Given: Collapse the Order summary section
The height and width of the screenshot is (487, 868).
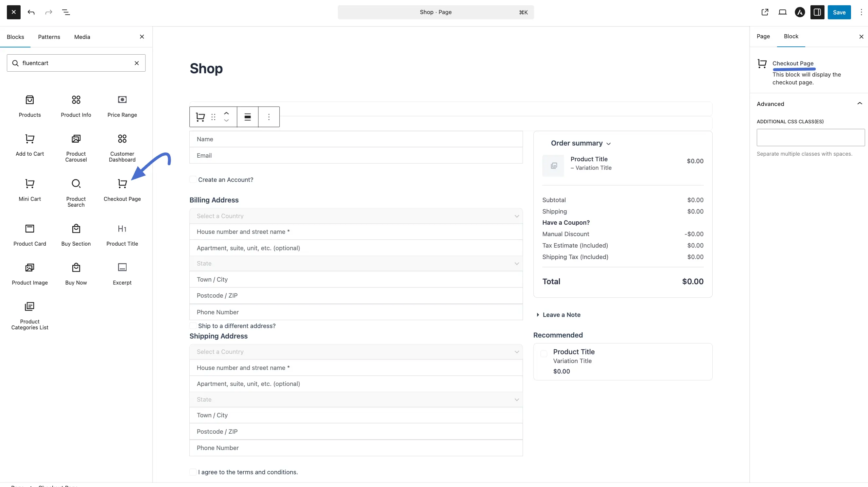Looking at the screenshot, I should (x=609, y=144).
